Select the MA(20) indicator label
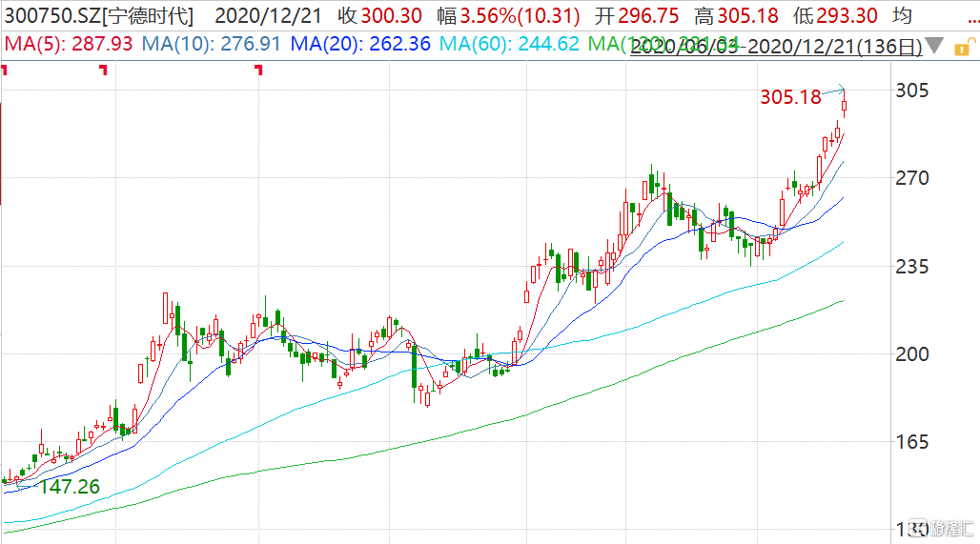The image size is (980, 544). tap(360, 44)
